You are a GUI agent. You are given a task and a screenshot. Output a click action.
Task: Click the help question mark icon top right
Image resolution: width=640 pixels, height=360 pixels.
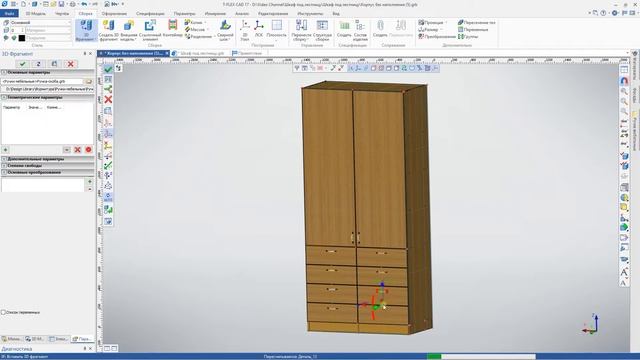603,13
